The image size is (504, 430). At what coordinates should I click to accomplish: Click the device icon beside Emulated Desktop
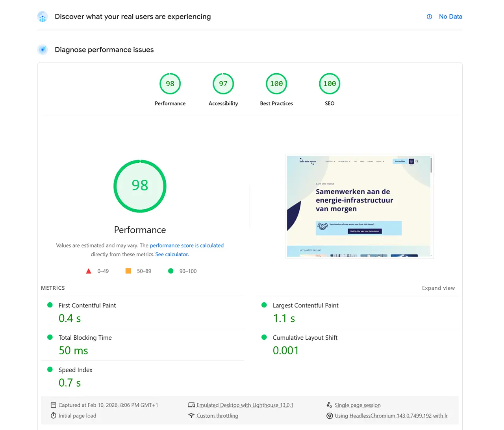click(x=191, y=405)
